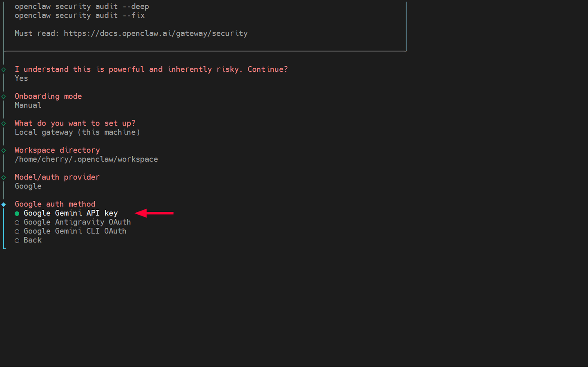The image size is (588, 368).
Task: Click the red arrow pointing at the selected option
Action: (x=154, y=213)
